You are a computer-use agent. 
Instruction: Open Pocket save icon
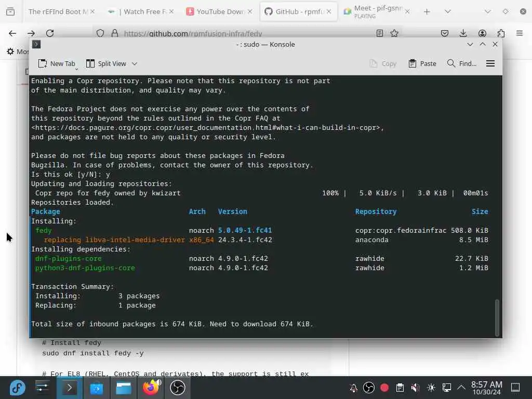pos(445,33)
